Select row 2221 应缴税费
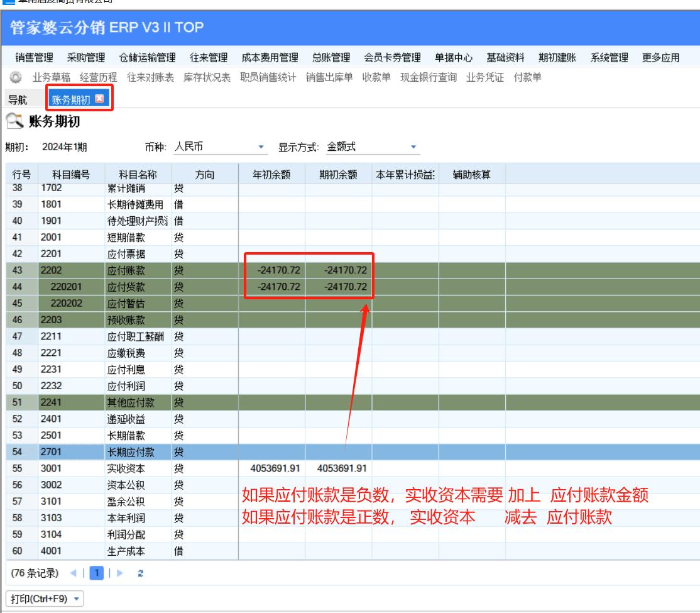This screenshot has width=700, height=613. click(353, 353)
